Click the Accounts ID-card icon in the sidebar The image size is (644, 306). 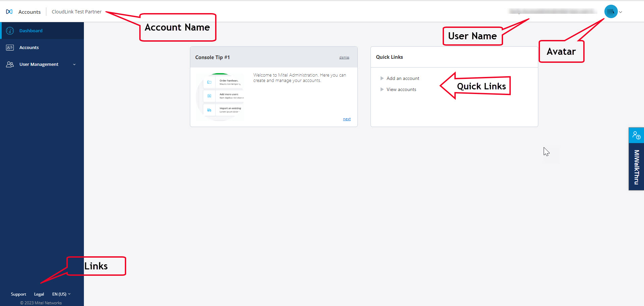click(10, 47)
